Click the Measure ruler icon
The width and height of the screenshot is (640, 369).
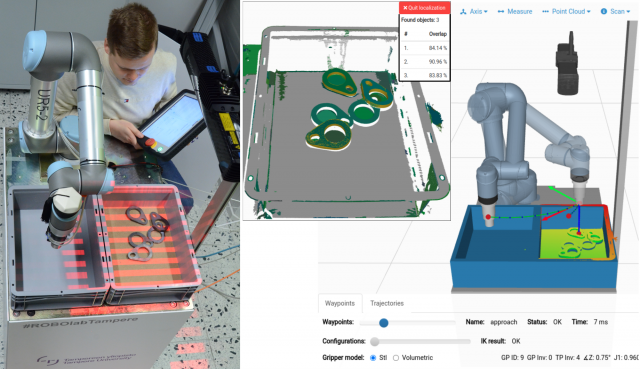pos(501,12)
